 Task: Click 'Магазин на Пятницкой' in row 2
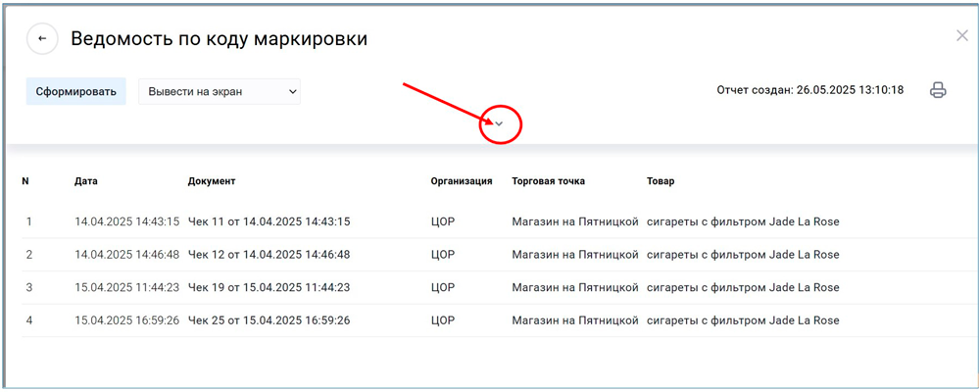pyautogui.click(x=574, y=255)
